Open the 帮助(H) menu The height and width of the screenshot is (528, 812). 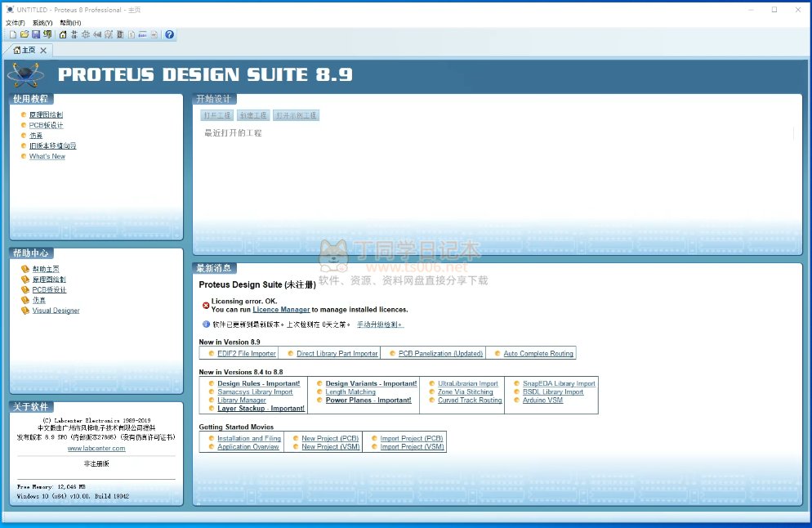click(70, 23)
